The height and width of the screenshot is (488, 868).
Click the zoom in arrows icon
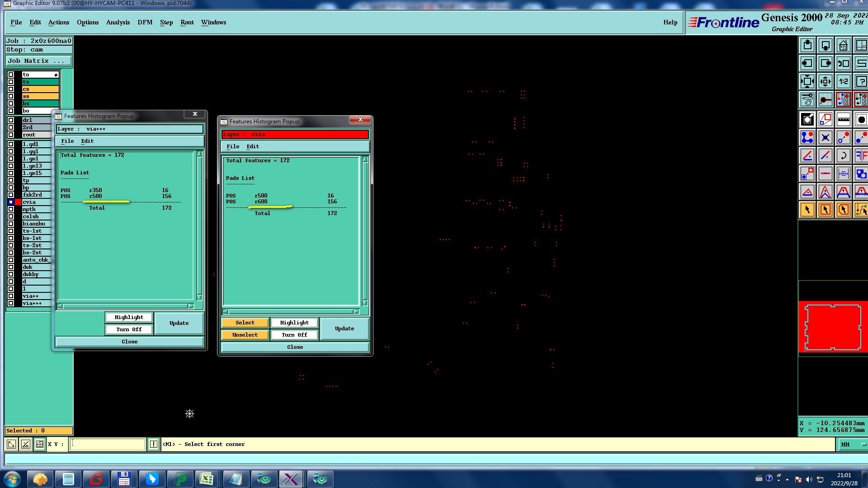[826, 81]
